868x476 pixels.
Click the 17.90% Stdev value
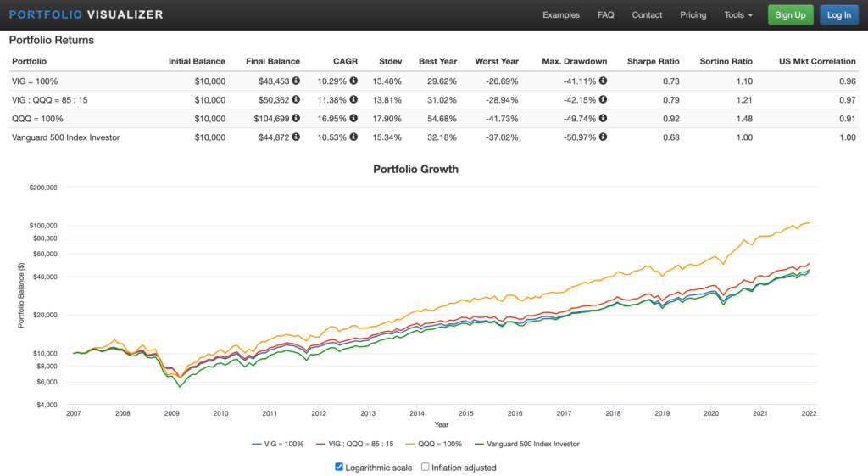pos(387,119)
